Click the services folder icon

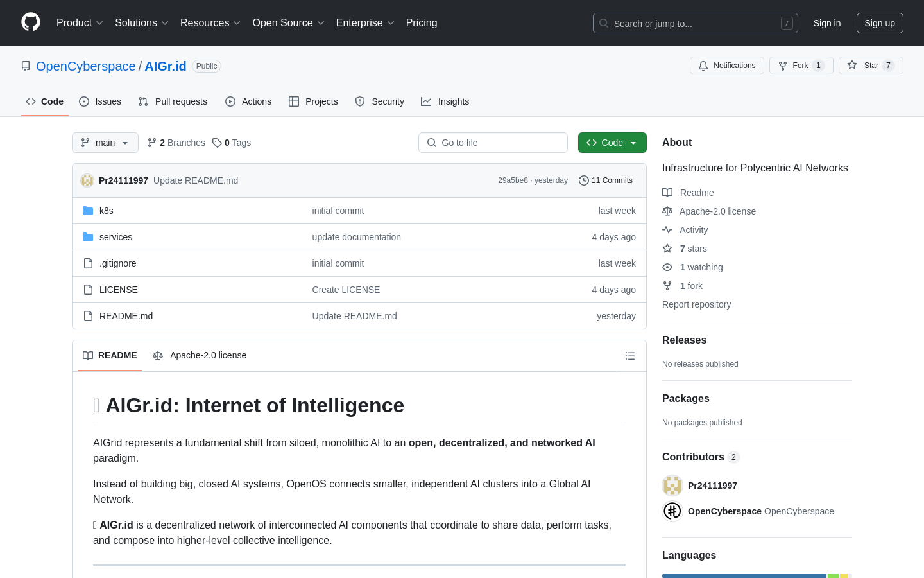[88, 237]
